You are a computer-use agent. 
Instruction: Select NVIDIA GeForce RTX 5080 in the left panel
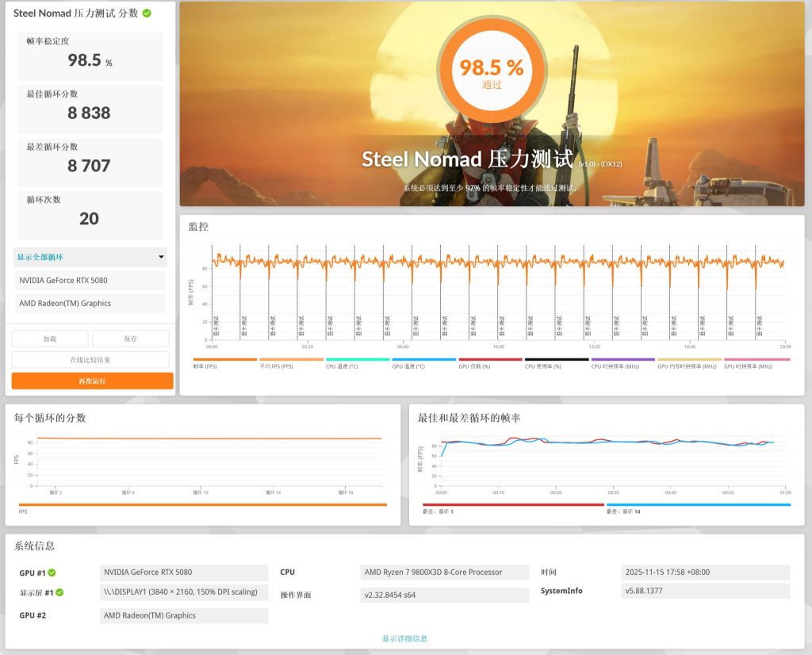pos(90,281)
